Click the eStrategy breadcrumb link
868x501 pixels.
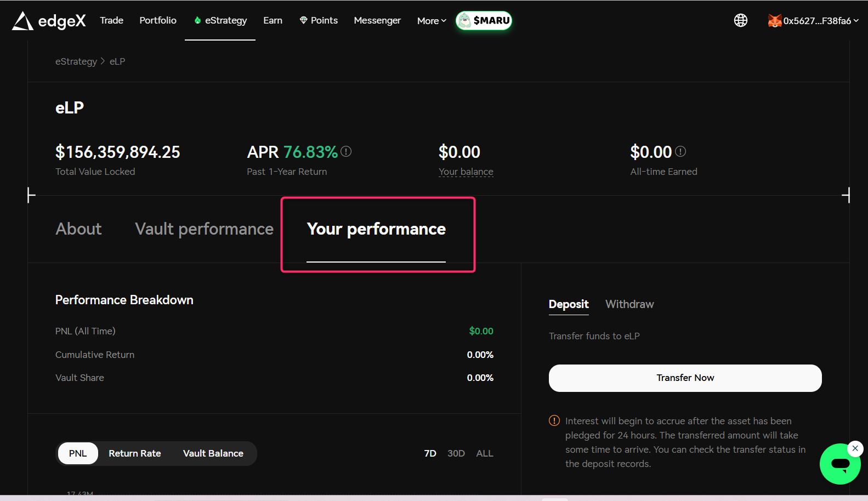tap(76, 61)
